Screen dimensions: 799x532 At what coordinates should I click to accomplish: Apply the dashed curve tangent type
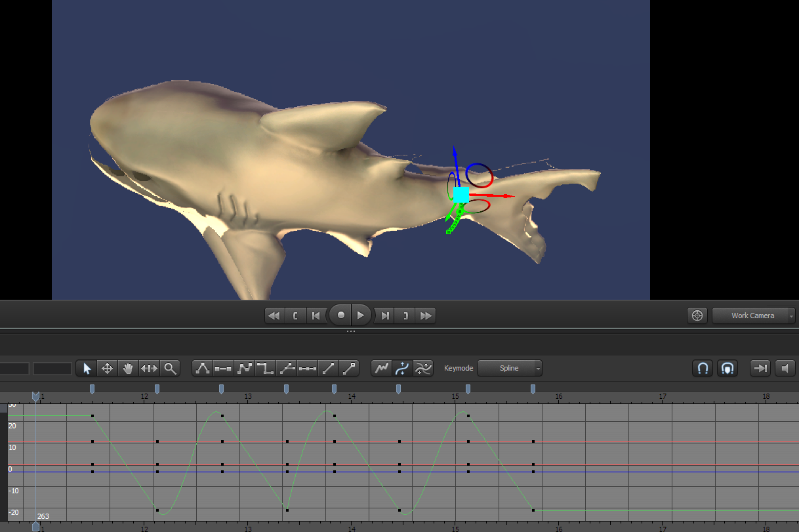tap(287, 368)
